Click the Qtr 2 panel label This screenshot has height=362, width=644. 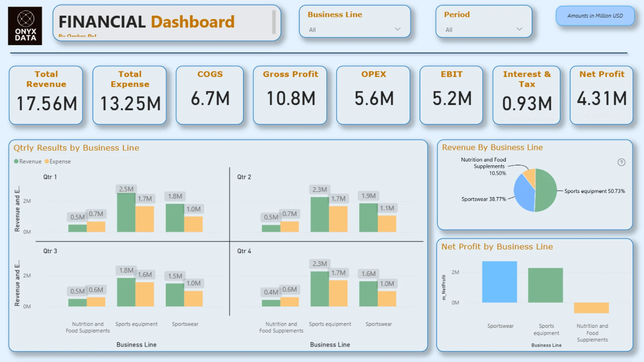(x=244, y=177)
